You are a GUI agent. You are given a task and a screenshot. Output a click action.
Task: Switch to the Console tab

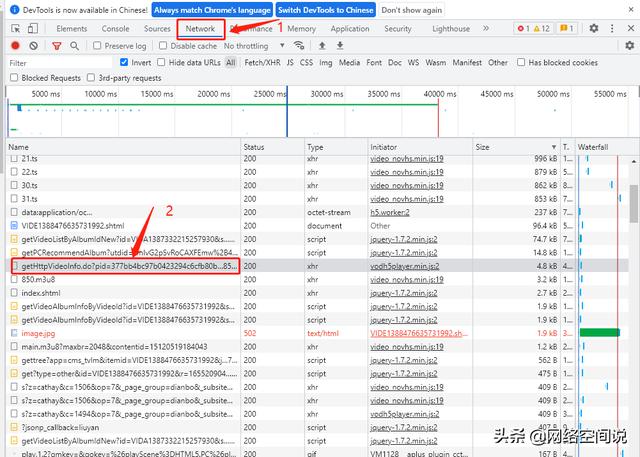coord(115,29)
